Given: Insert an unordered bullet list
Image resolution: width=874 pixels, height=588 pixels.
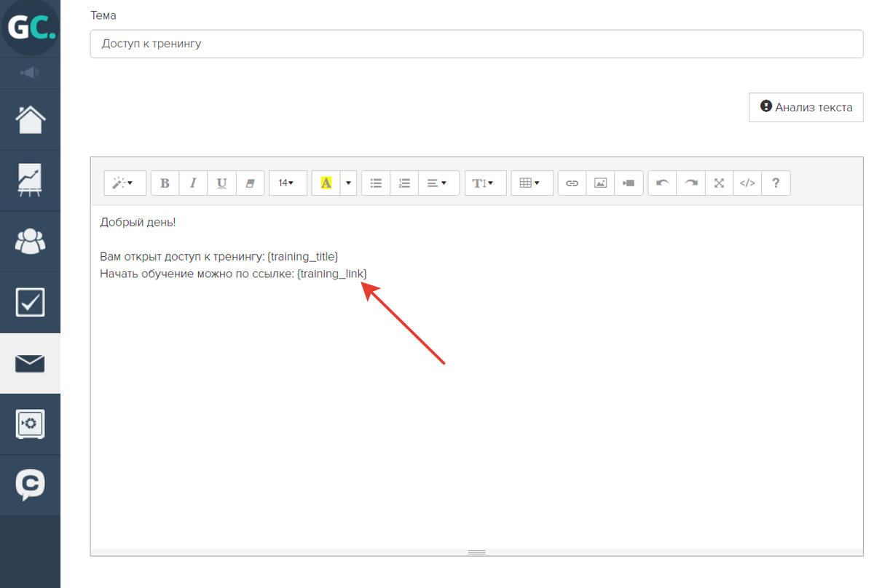Looking at the screenshot, I should click(376, 183).
